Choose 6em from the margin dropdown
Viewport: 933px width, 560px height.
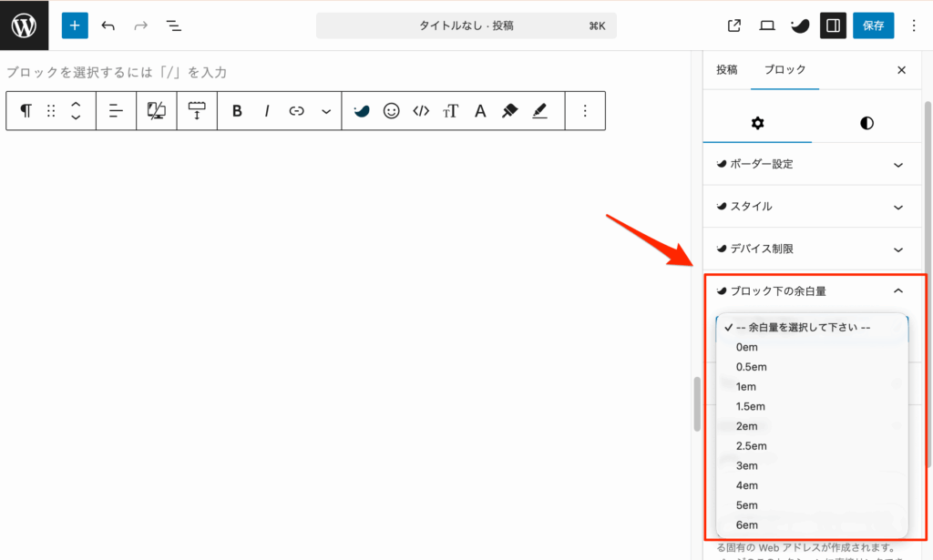point(746,525)
